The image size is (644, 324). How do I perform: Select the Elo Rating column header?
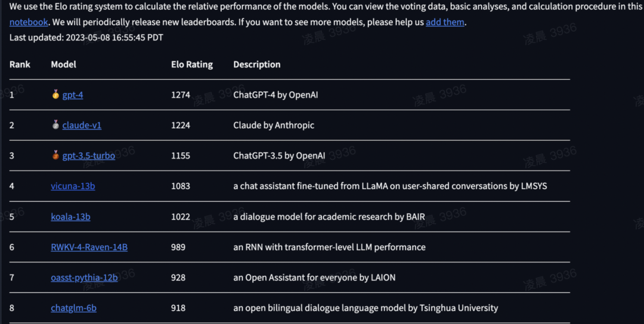pos(192,64)
